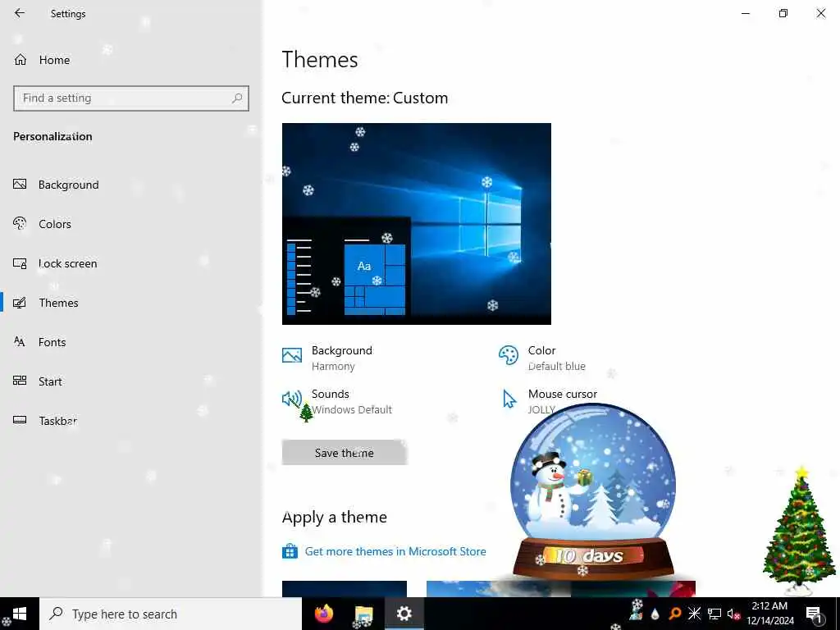Open the Mouse cursor setting (JOLLY)
Viewport: 840px width, 630px height.
coord(547,401)
